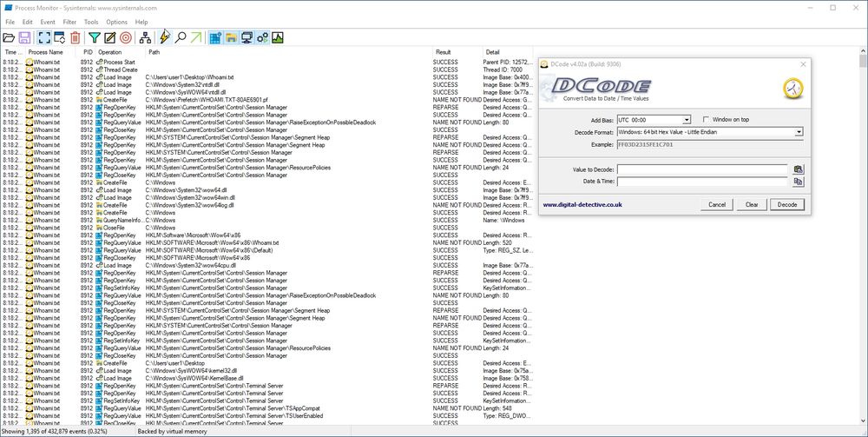Click the paste icon beside Value to Decode
Image resolution: width=868 pixels, height=437 pixels.
798,169
